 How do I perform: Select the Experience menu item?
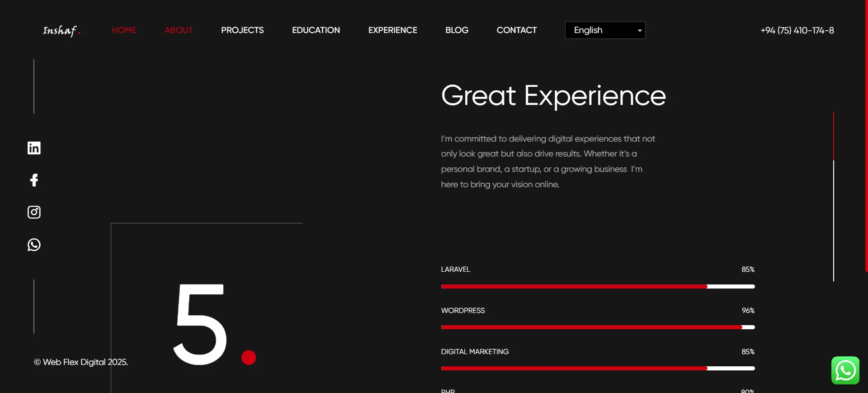[x=392, y=30]
